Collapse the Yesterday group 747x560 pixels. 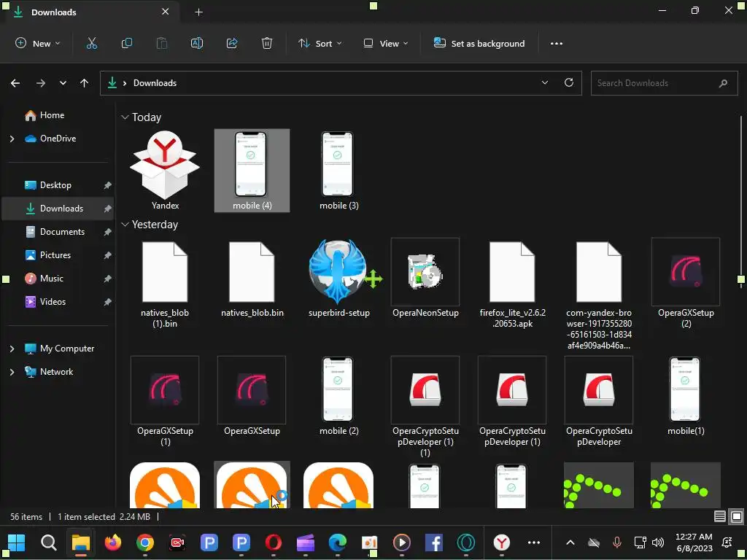coord(125,225)
